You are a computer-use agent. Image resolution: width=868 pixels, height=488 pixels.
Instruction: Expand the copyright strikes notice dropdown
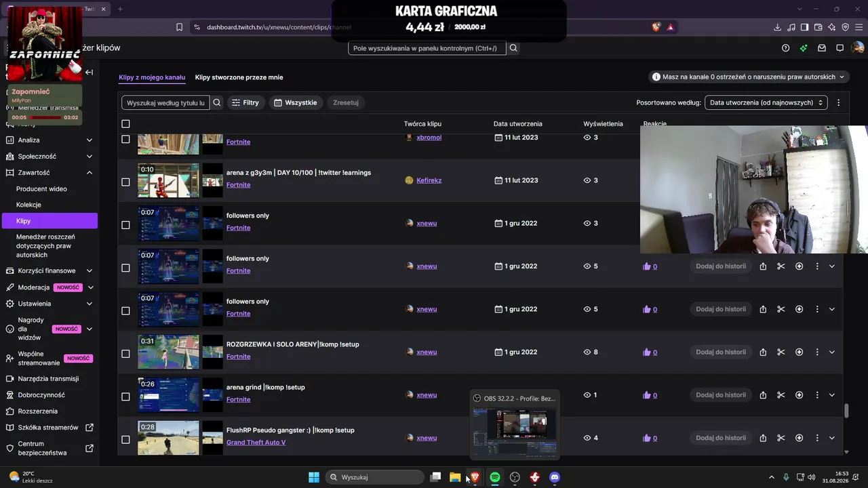(749, 77)
